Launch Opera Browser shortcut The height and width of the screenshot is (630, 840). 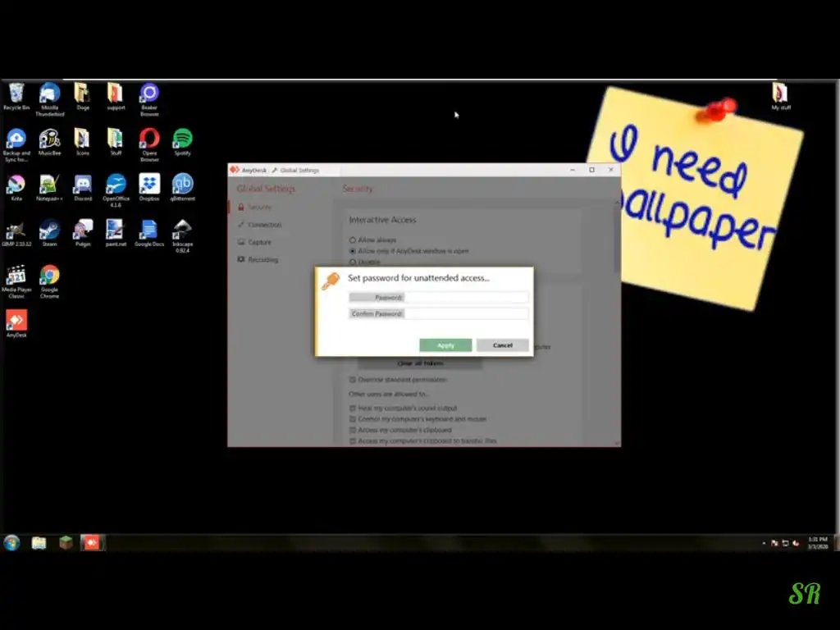149,145
